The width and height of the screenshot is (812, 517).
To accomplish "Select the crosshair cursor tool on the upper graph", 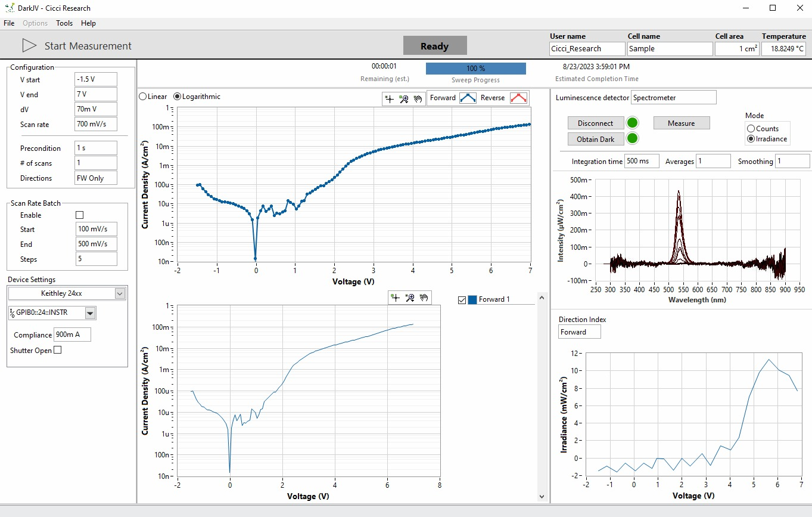I will tap(390, 99).
